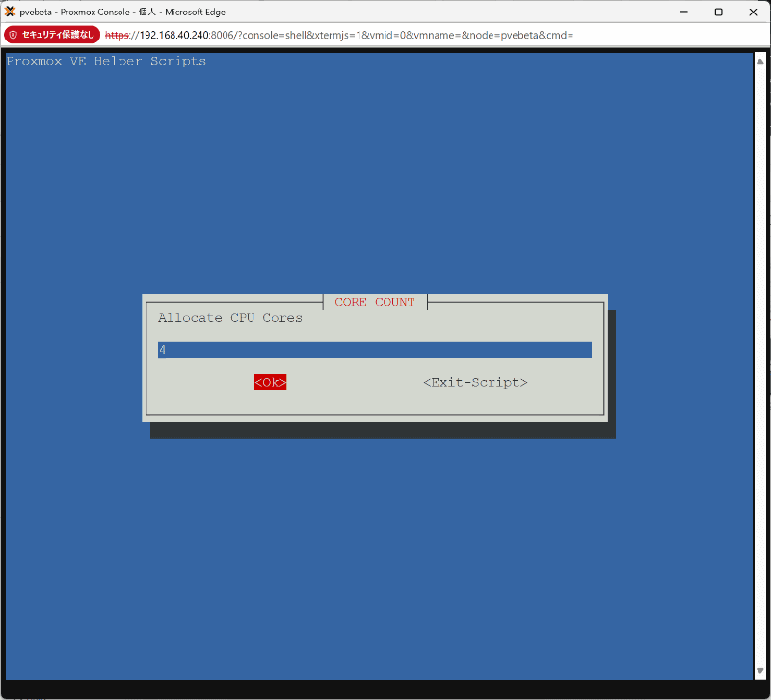The height and width of the screenshot is (700, 771).
Task: Click the scrollbar down arrow in the console
Action: pos(759,671)
